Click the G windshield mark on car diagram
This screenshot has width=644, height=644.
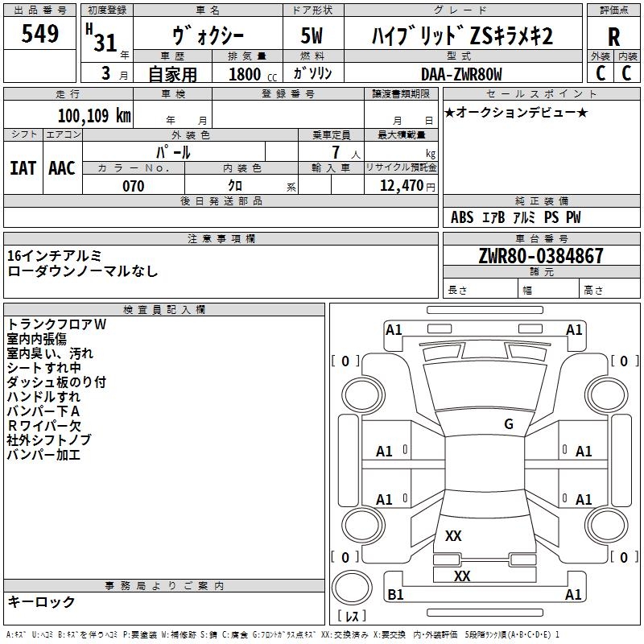508,424
